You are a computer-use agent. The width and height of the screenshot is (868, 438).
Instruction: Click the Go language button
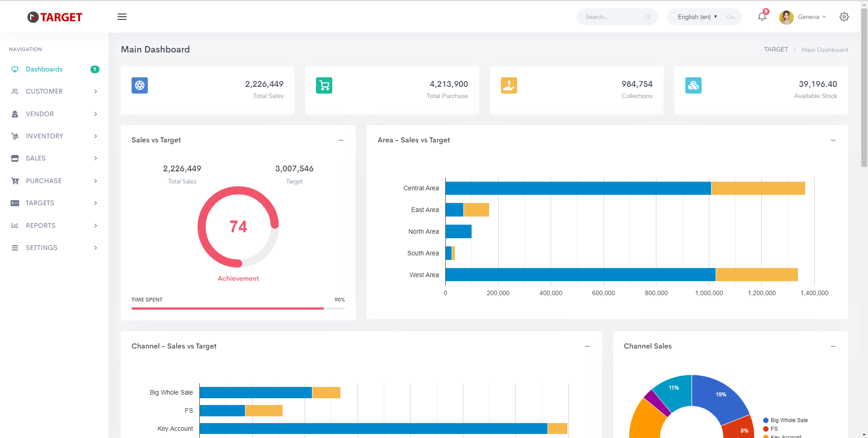pyautogui.click(x=731, y=17)
